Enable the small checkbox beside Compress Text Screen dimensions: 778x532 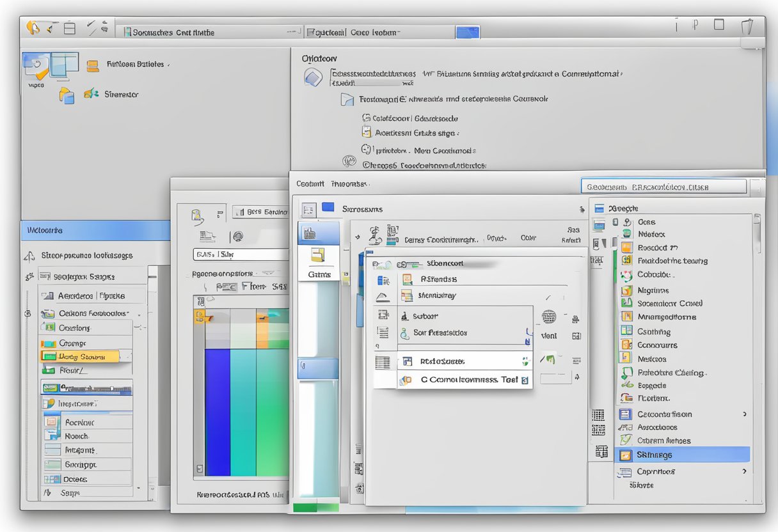click(x=525, y=380)
